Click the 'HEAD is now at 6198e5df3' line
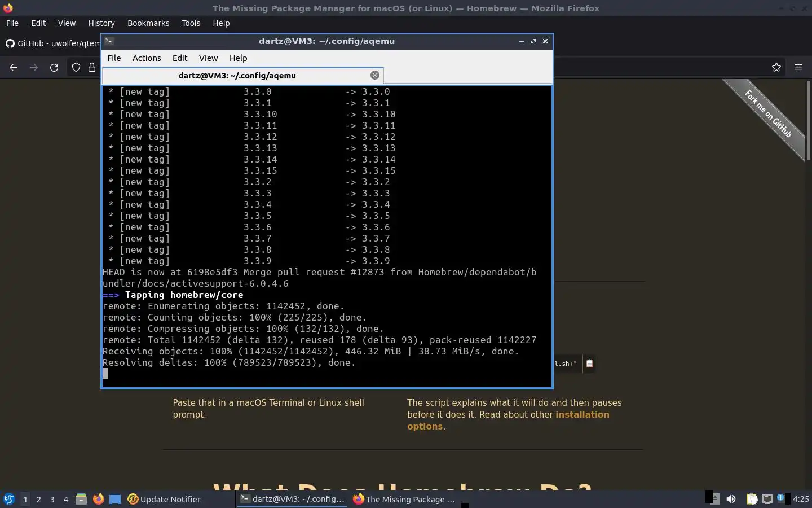The height and width of the screenshot is (508, 812). 319,278
